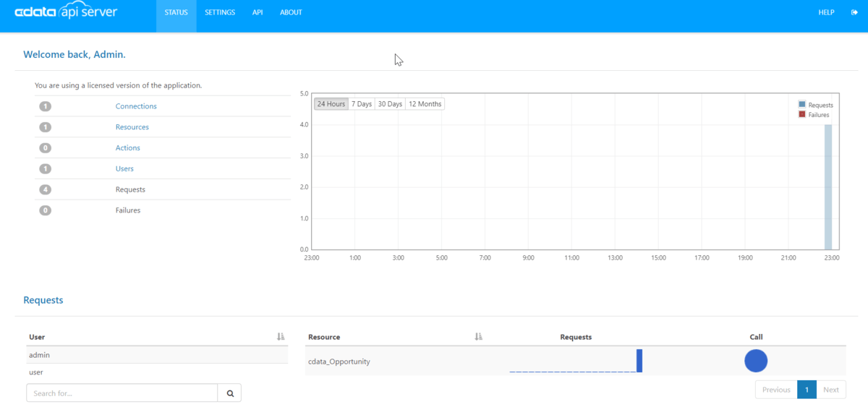
Task: Open the Resources link
Action: tap(132, 127)
